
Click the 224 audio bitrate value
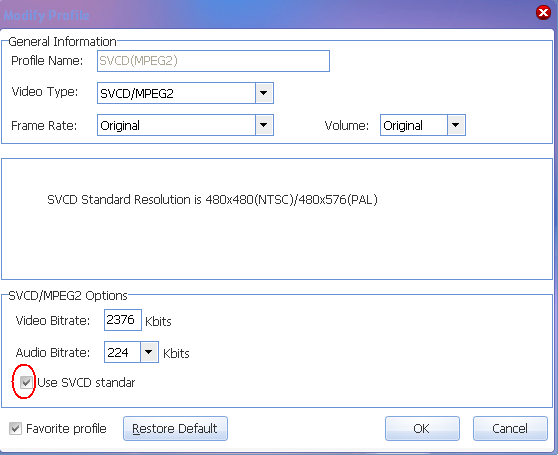(117, 353)
